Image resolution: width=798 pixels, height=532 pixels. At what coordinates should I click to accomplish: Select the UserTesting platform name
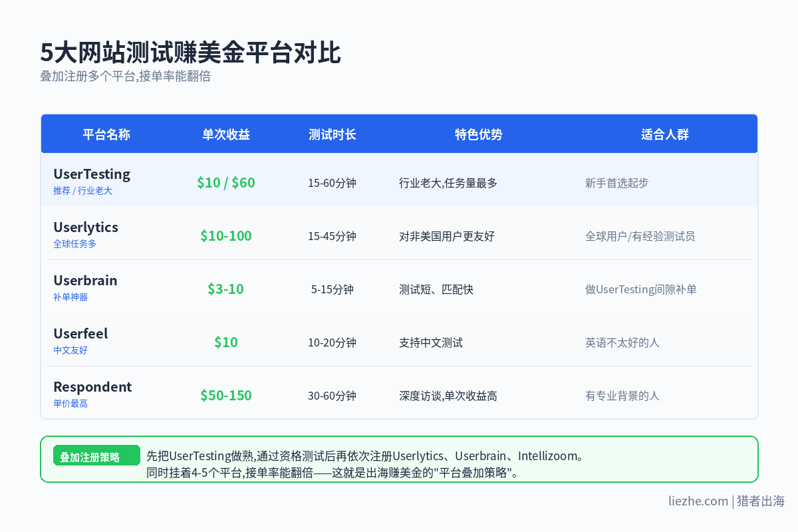pyautogui.click(x=92, y=174)
